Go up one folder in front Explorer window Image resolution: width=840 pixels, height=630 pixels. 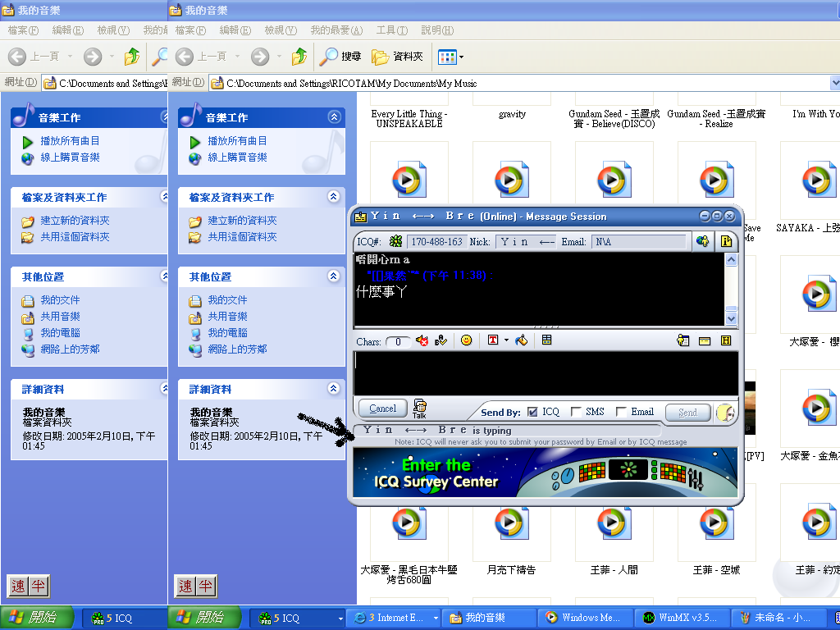point(299,57)
